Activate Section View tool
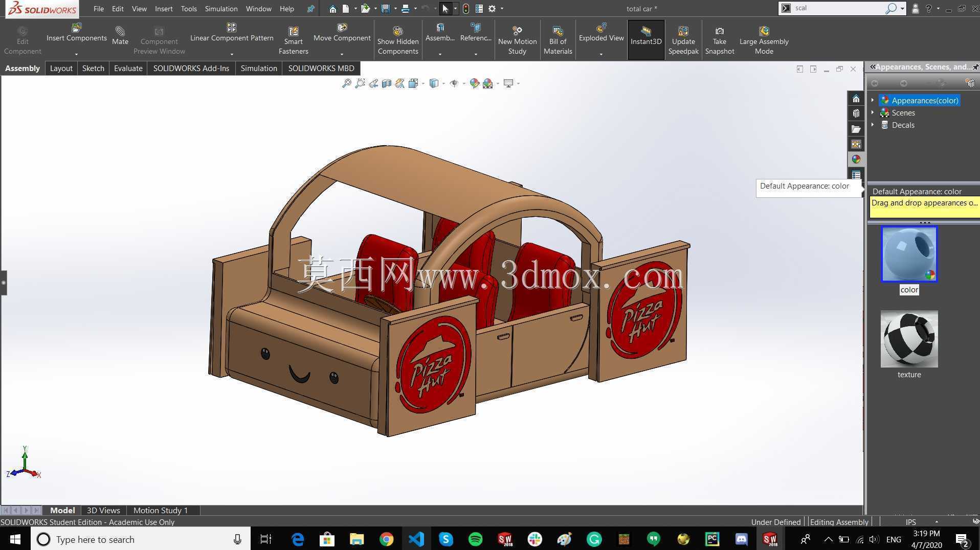Screen dimensions: 980x550 [x=387, y=83]
